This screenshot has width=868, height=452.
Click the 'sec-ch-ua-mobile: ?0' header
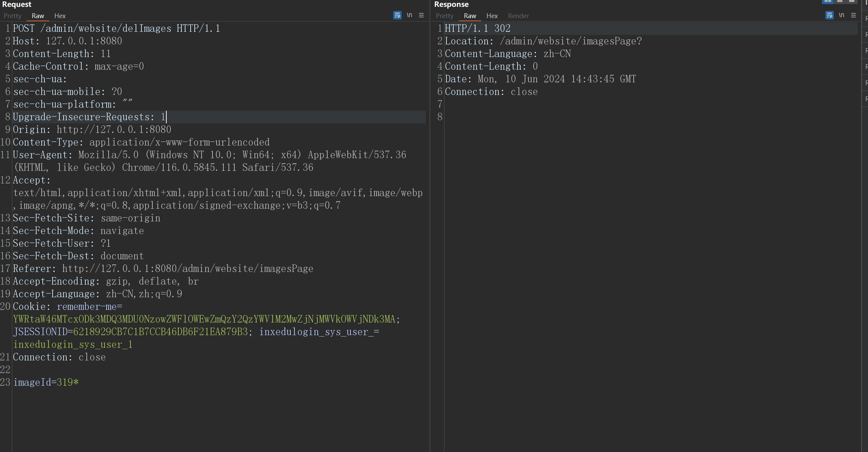click(68, 92)
